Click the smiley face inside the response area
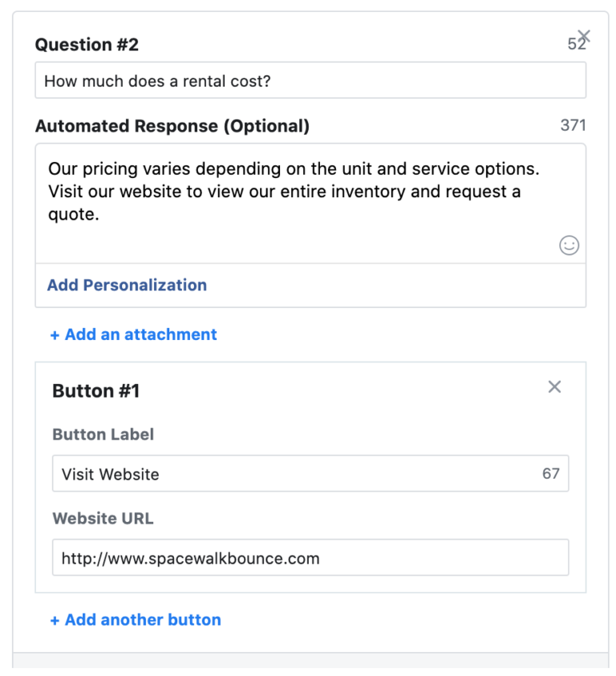 (569, 245)
